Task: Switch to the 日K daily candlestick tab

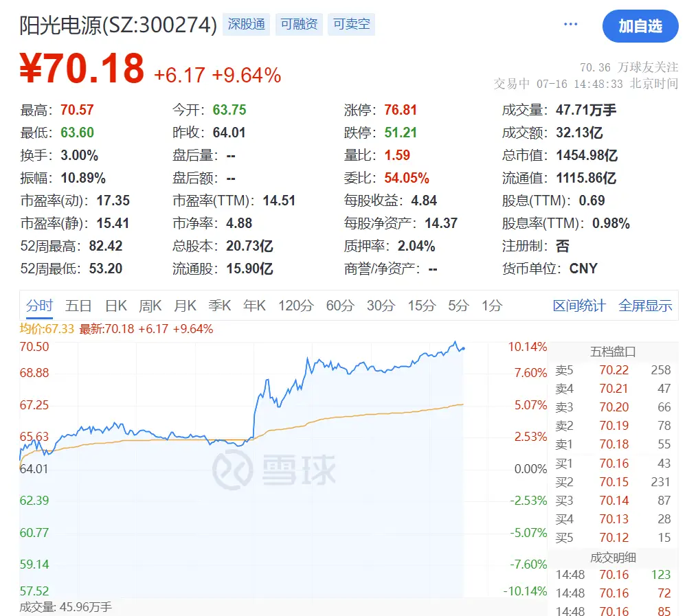Action: pos(115,306)
